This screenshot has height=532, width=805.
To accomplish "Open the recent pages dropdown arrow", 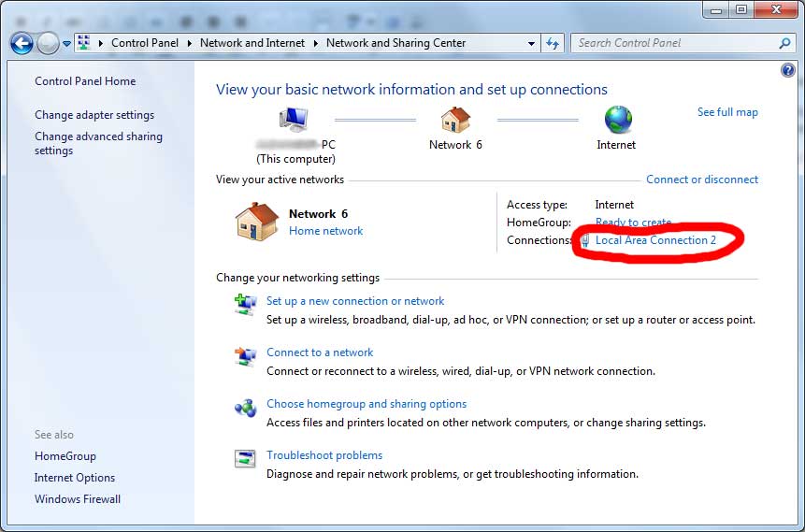I will [x=66, y=44].
